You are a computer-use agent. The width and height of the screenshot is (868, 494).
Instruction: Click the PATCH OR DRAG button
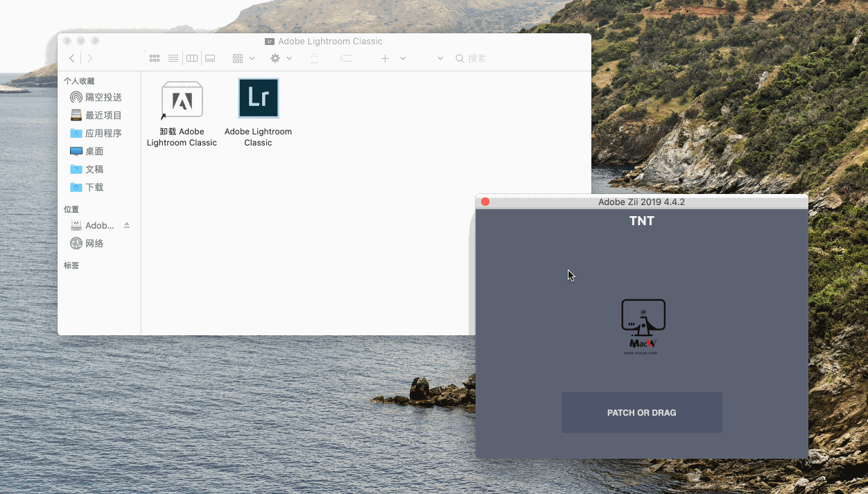pyautogui.click(x=641, y=412)
